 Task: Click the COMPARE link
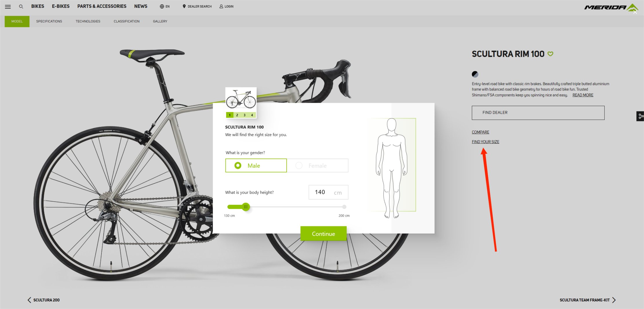[480, 132]
